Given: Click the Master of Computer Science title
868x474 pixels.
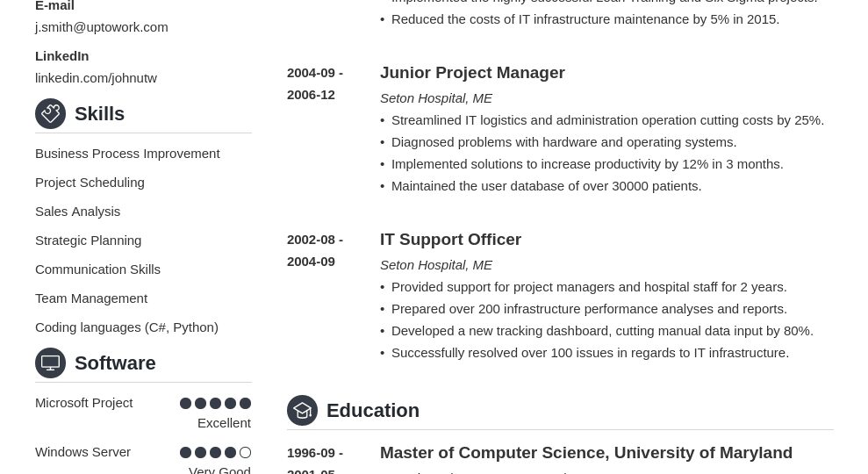Looking at the screenshot, I should point(585,453).
